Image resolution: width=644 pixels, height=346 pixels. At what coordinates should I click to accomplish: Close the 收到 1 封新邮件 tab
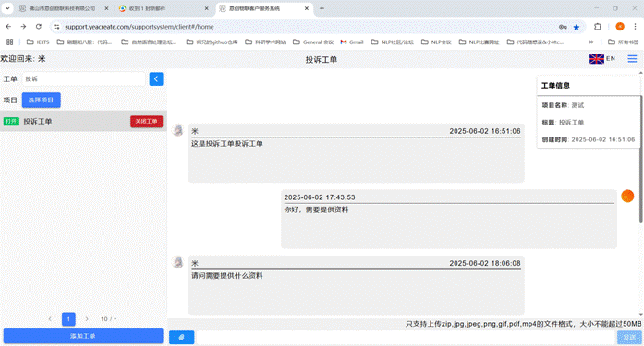tap(207, 8)
